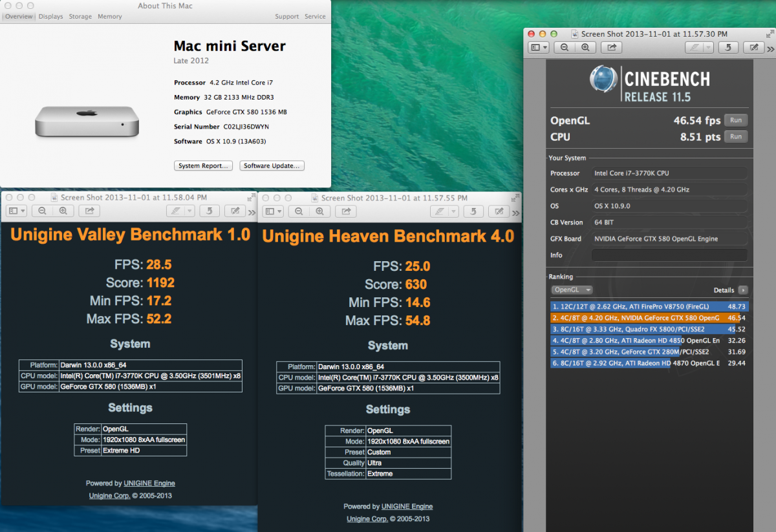Screen dimensions: 776x532
Task: Run the Cinebench CPU test
Action: [x=736, y=136]
